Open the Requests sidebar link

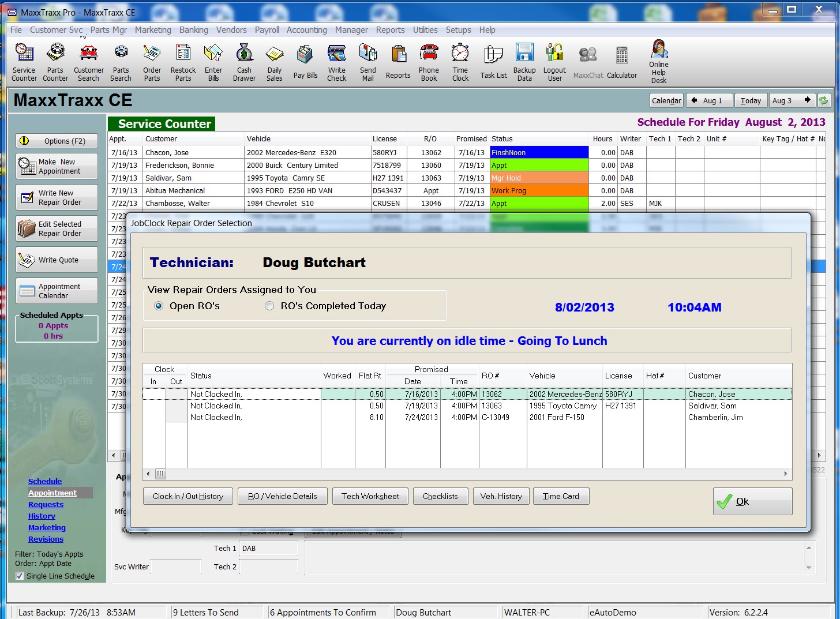click(46, 504)
